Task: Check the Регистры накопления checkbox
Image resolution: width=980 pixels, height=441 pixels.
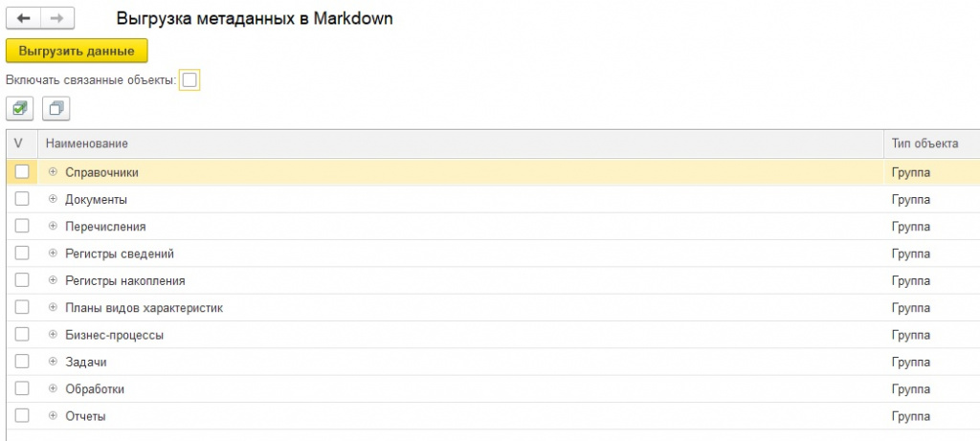Action: point(22,281)
